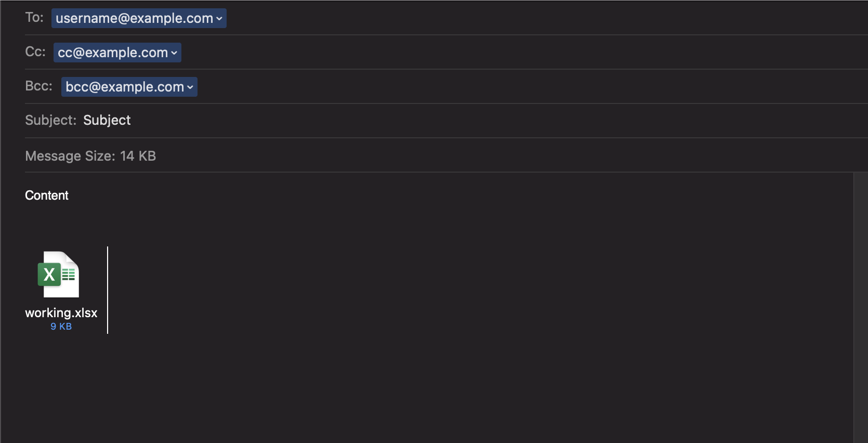The width and height of the screenshot is (868, 443).
Task: Click the Subject: field label
Action: [51, 120]
